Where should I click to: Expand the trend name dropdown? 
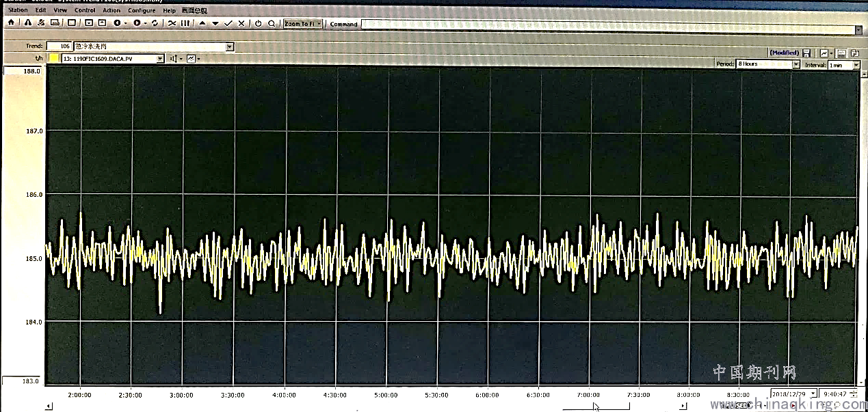(x=229, y=46)
